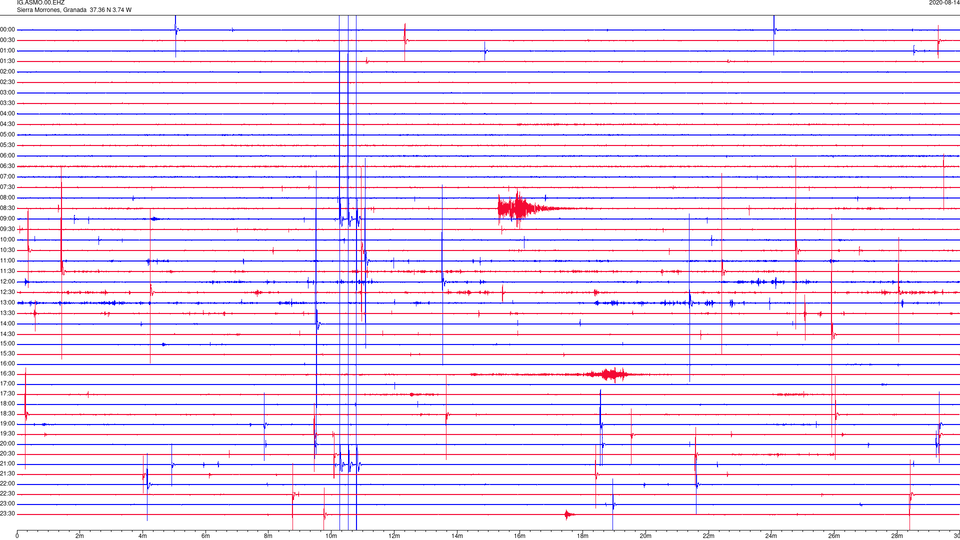Select the 09:30 trace time label
This screenshot has width=960, height=540.
pyautogui.click(x=8, y=229)
